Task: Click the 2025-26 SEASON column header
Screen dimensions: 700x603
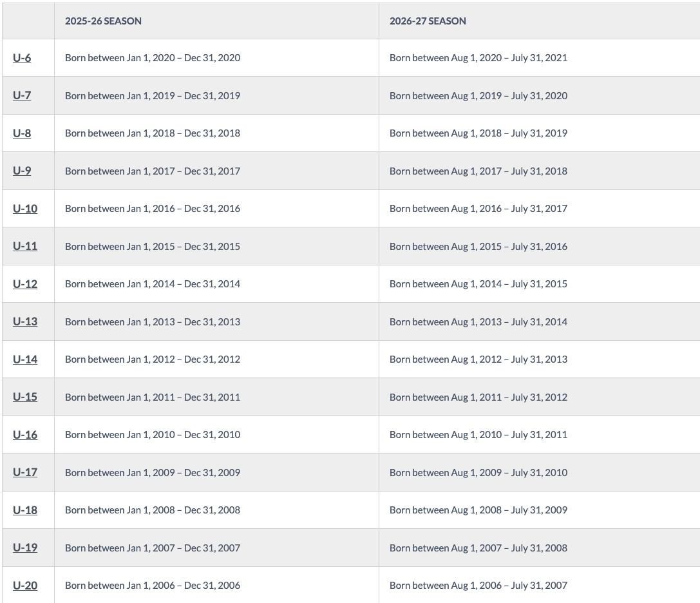Action: click(x=103, y=21)
